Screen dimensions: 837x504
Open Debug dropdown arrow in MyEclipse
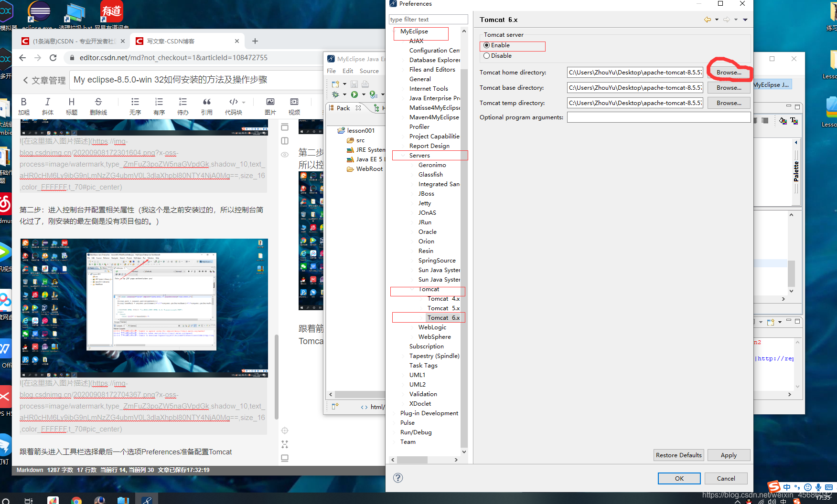tap(344, 94)
